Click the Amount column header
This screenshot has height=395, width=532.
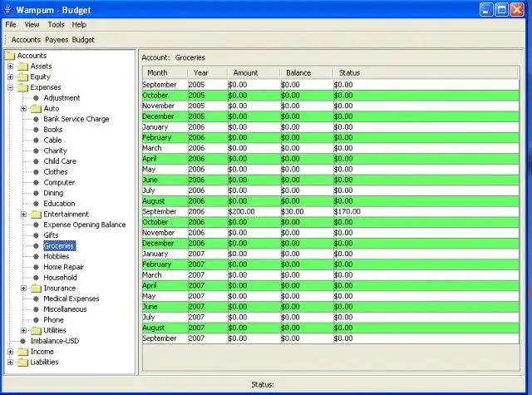(x=246, y=72)
